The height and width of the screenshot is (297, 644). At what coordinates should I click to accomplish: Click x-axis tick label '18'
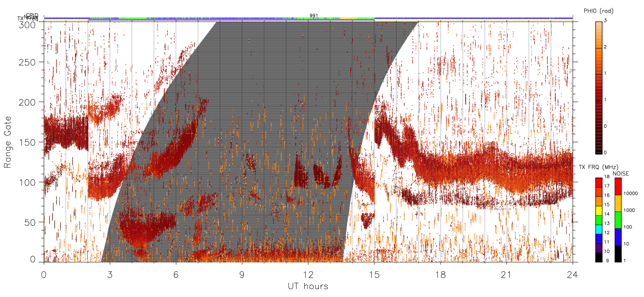441,274
